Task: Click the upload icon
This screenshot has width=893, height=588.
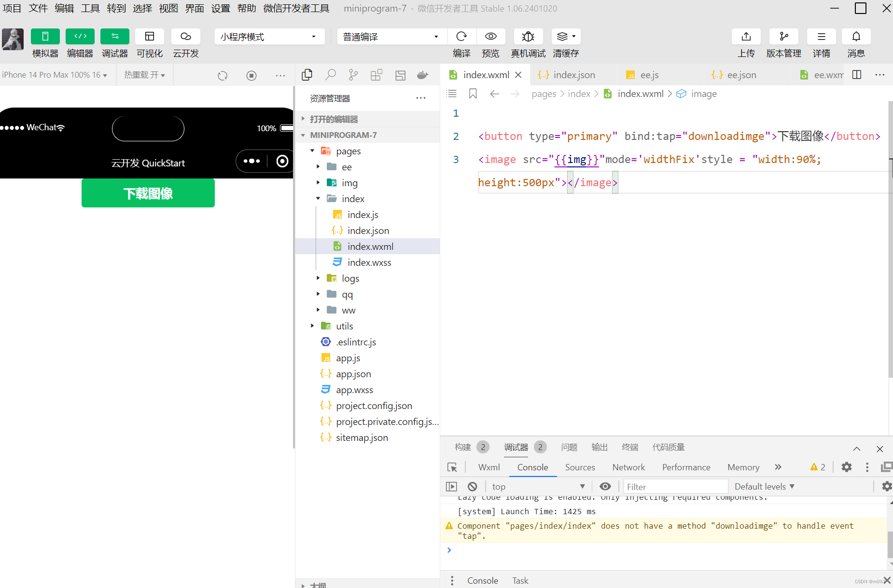Action: (746, 37)
